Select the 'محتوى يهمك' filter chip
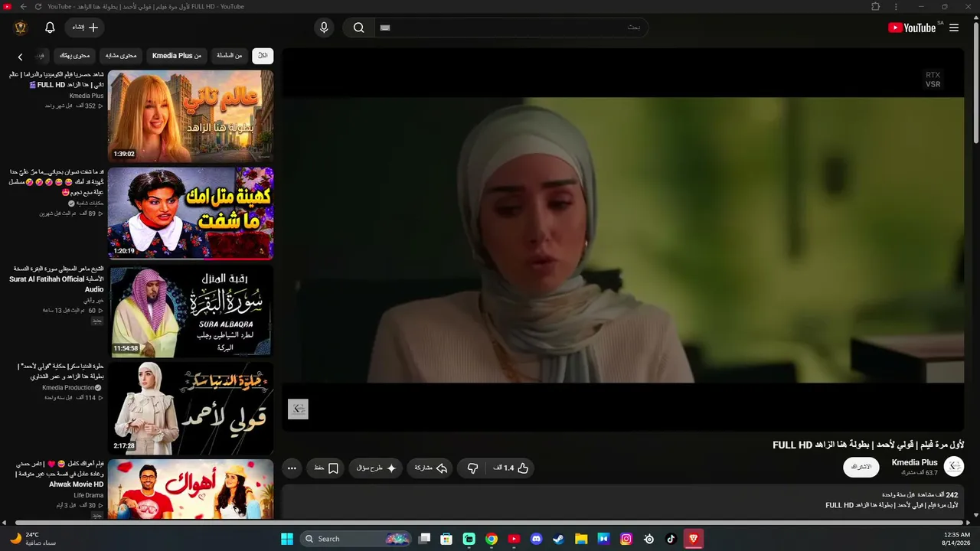 [x=75, y=55]
